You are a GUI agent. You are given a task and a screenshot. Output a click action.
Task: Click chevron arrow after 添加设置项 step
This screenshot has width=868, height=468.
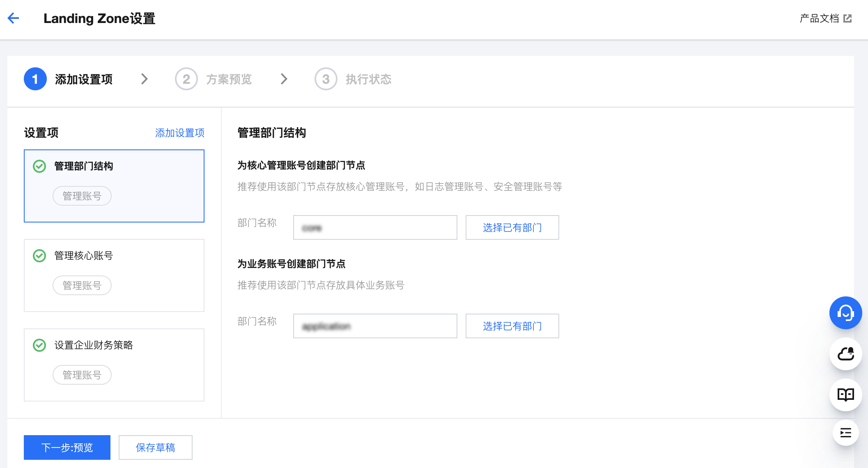pos(144,79)
